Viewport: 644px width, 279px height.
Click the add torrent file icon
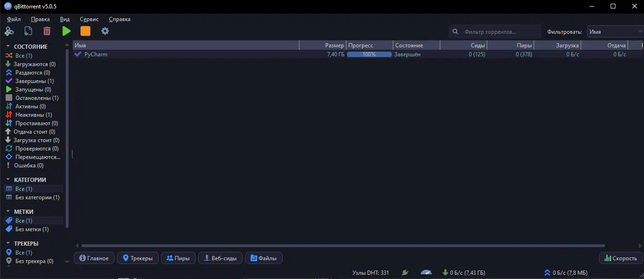pyautogui.click(x=28, y=31)
